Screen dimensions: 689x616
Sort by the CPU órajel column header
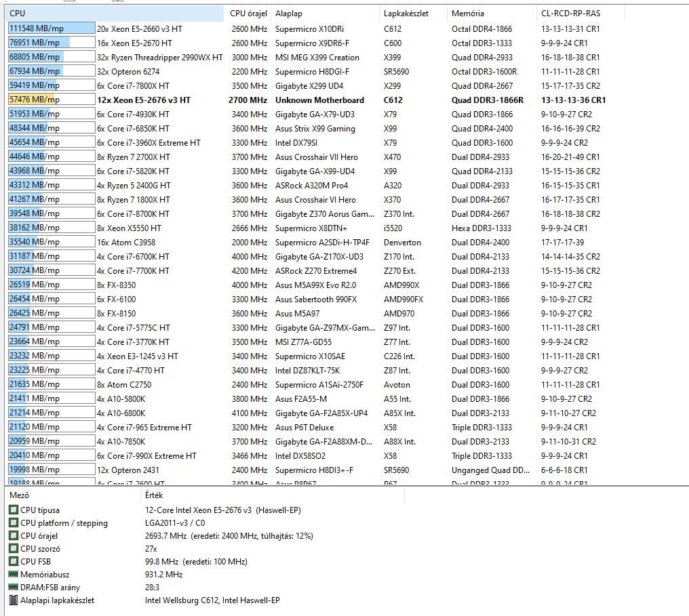pos(248,13)
